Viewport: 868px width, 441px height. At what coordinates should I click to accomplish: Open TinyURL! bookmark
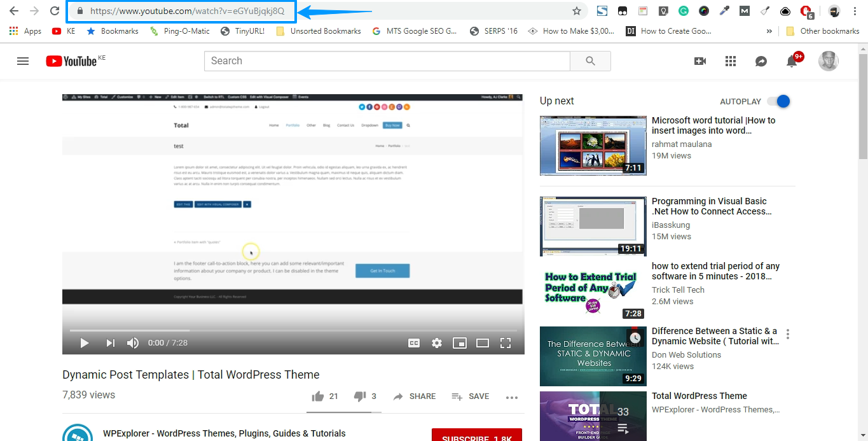point(242,31)
